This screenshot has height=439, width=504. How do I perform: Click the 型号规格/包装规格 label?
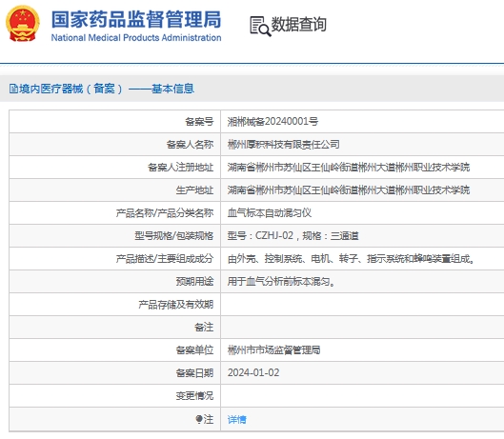tap(174, 235)
